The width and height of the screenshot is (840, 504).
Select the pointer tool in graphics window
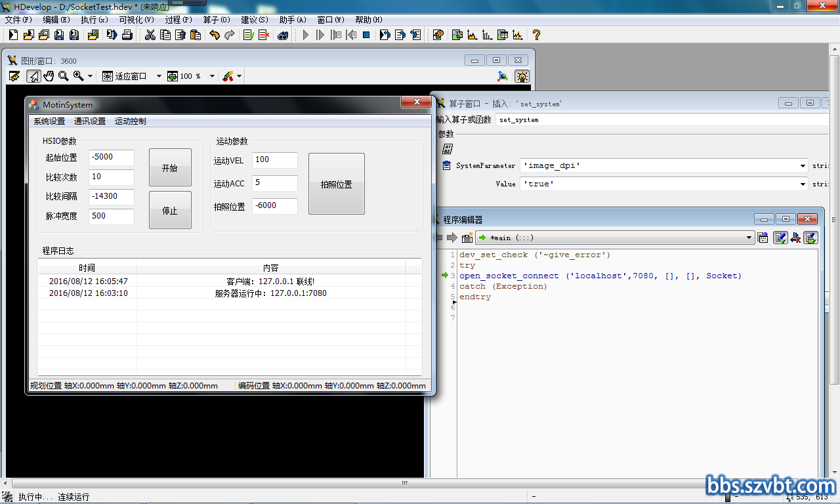33,76
